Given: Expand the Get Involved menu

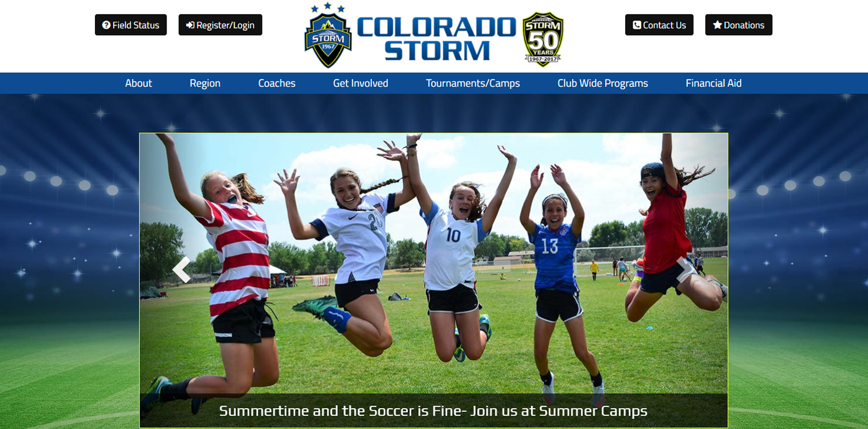Looking at the screenshot, I should [x=360, y=83].
